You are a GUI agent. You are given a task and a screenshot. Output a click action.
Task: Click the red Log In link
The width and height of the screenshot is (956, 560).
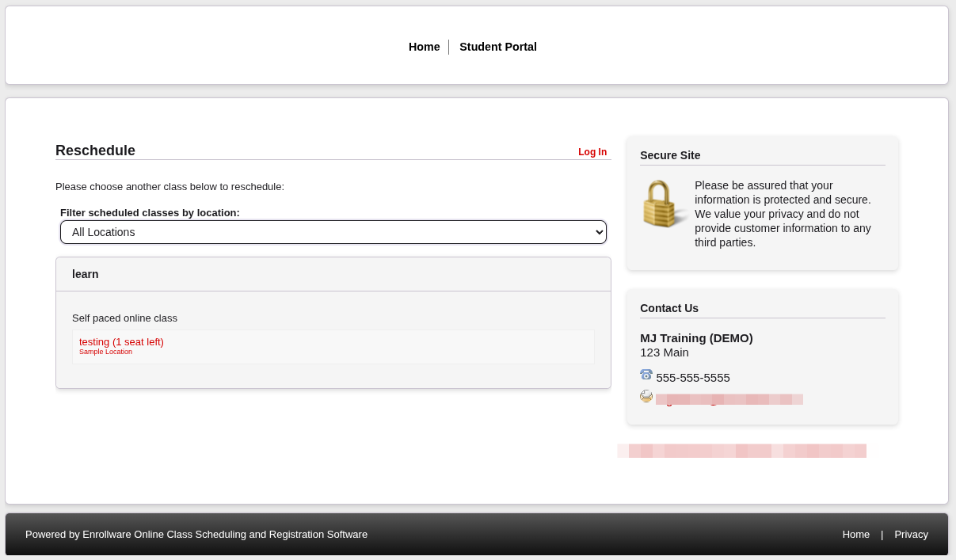592,152
